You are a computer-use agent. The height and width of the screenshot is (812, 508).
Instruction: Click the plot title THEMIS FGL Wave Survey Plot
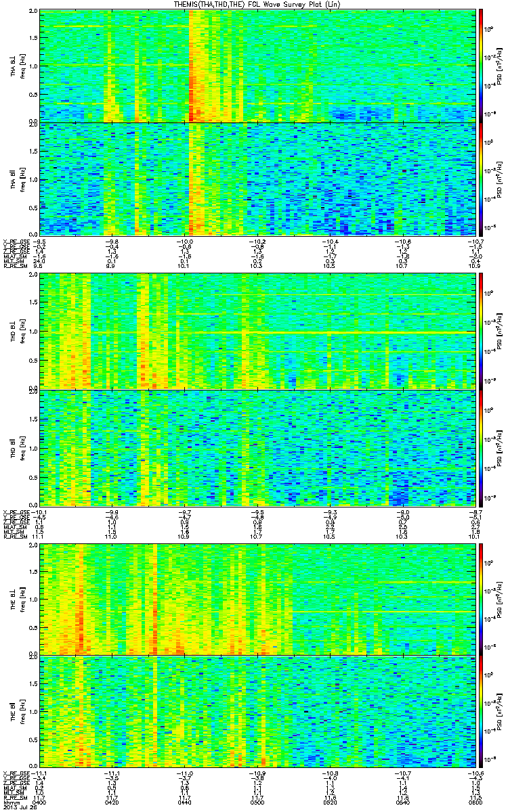click(258, 5)
